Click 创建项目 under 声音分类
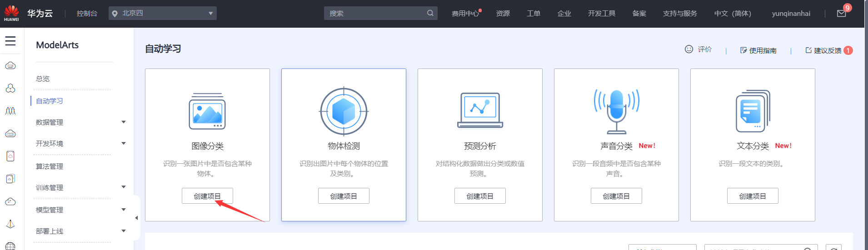 [x=616, y=196]
